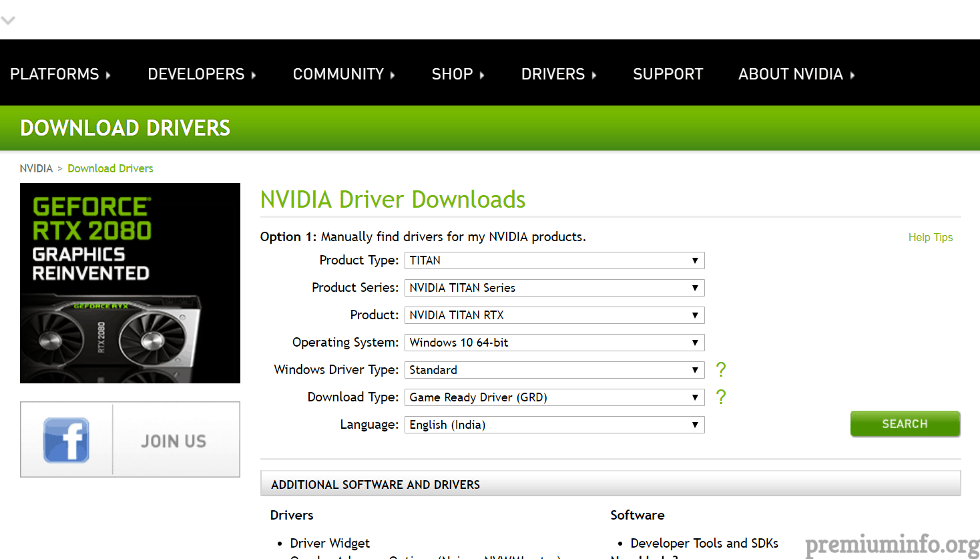Open the Operating System dropdown
Viewport: 980px width, 559px height.
pos(554,343)
